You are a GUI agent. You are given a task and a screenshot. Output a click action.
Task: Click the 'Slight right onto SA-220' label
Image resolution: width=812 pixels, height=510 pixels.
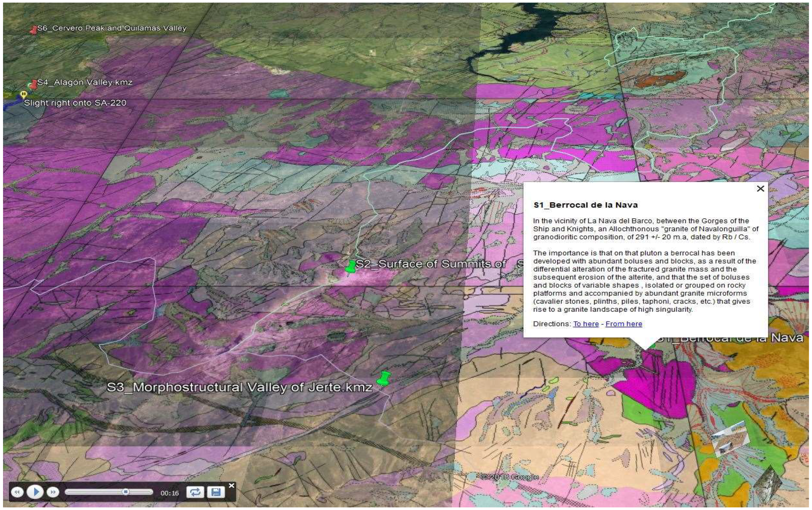(x=75, y=103)
